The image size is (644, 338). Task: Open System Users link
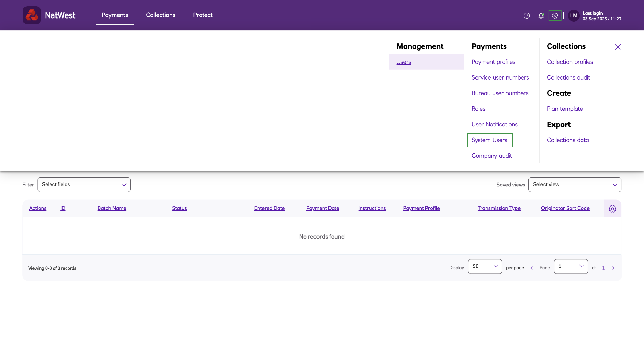[489, 140]
